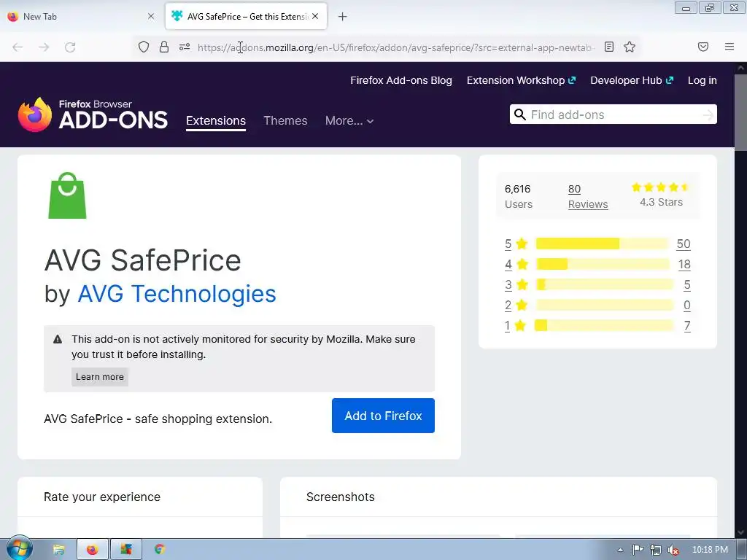Close the AVG SafePrice tab

pos(315,16)
